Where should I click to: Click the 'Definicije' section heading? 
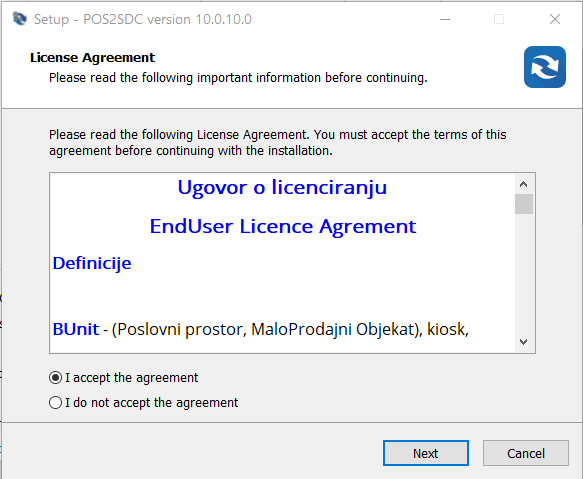[x=92, y=264]
